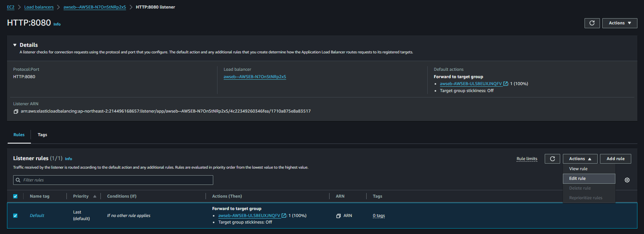
Task: Click the Conditions (If) column header
Action: point(122,196)
